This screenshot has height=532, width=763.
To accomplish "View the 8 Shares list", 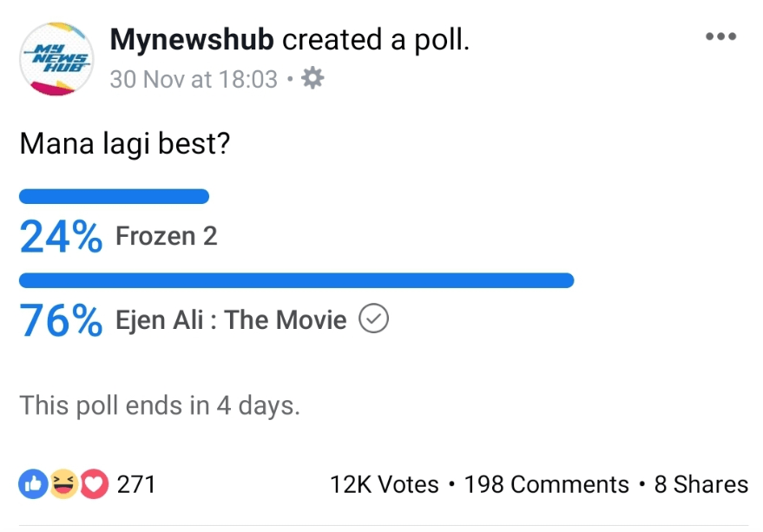I will (701, 484).
